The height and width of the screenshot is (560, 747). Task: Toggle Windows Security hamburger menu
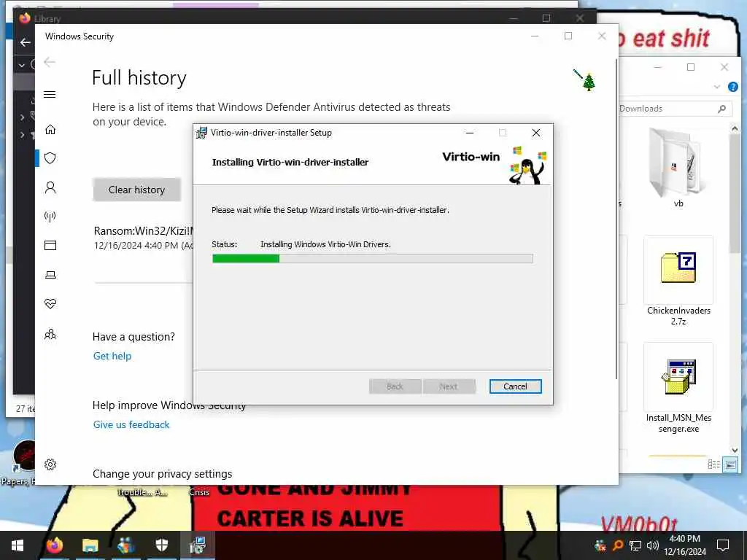tap(50, 94)
